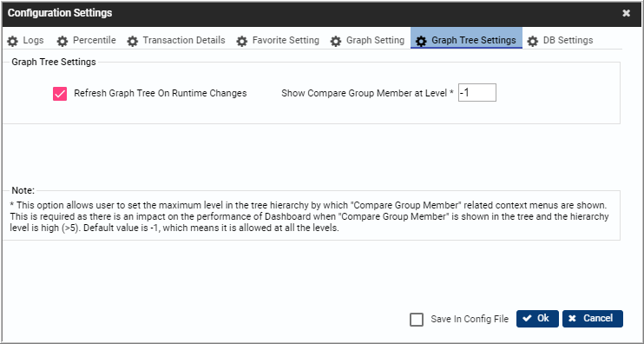Confirm settings with the Ok button
The image size is (644, 344).
[537, 319]
